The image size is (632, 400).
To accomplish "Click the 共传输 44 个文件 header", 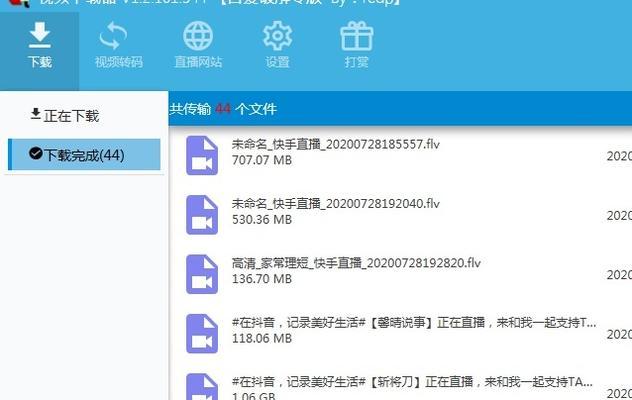I will pos(223,109).
